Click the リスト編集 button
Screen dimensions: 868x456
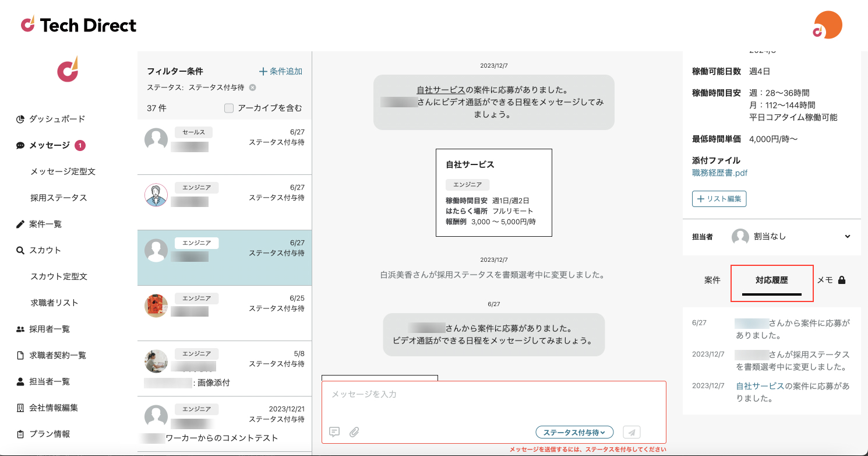click(x=719, y=199)
